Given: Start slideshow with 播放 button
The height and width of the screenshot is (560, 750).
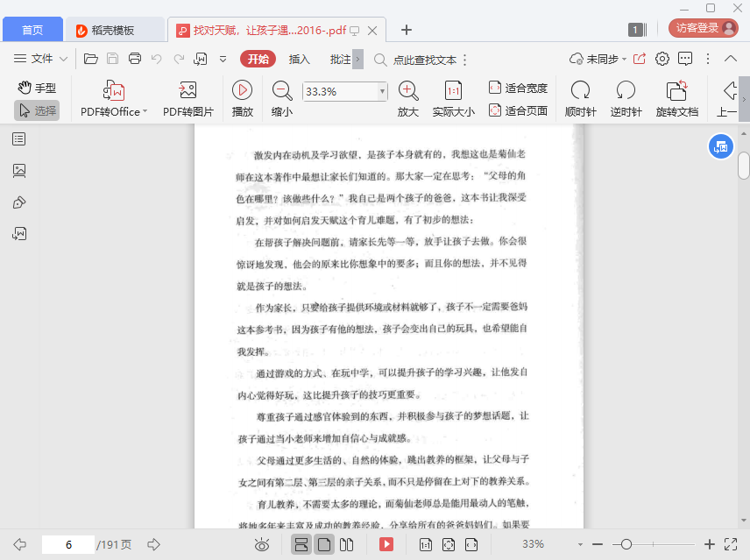Looking at the screenshot, I should 243,98.
